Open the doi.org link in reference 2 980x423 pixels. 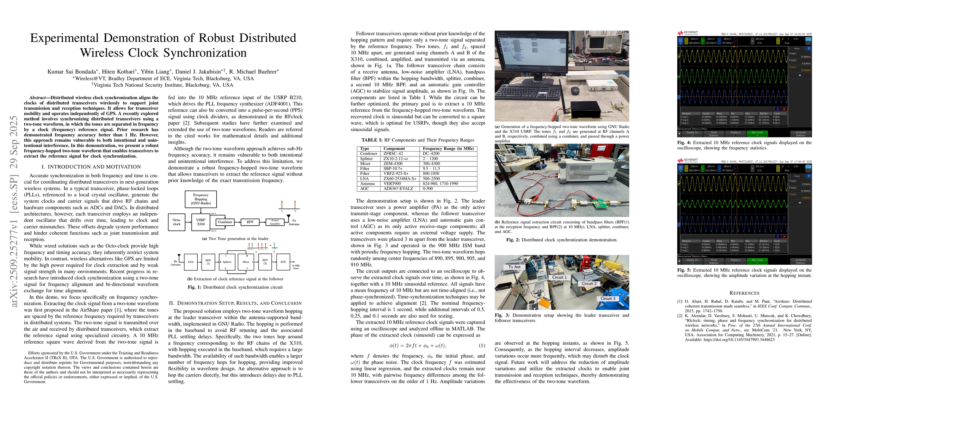coord(739,340)
